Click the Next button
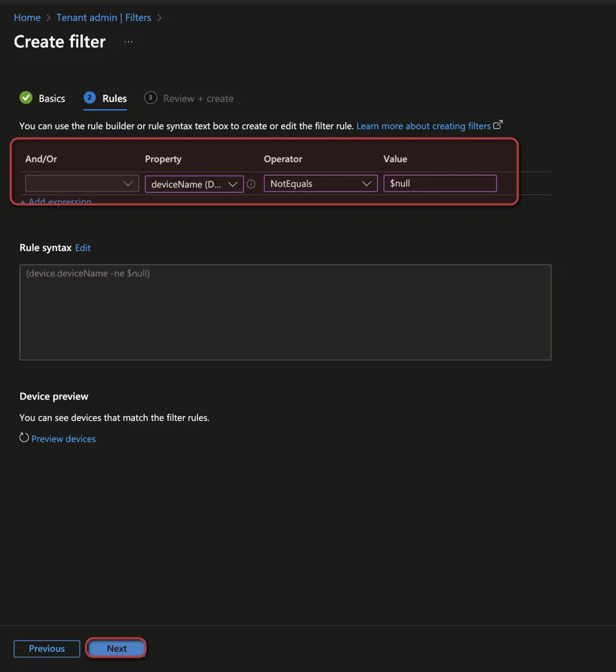616x672 pixels. pyautogui.click(x=116, y=648)
